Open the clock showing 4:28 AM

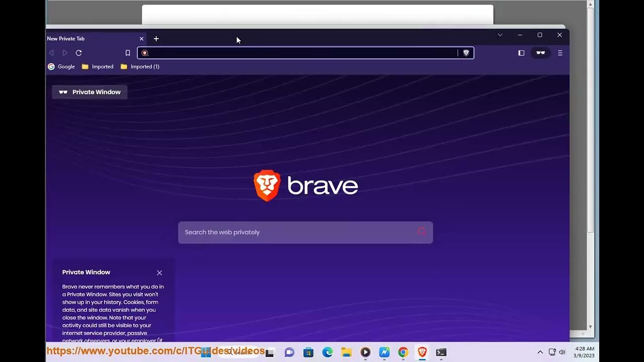click(584, 352)
